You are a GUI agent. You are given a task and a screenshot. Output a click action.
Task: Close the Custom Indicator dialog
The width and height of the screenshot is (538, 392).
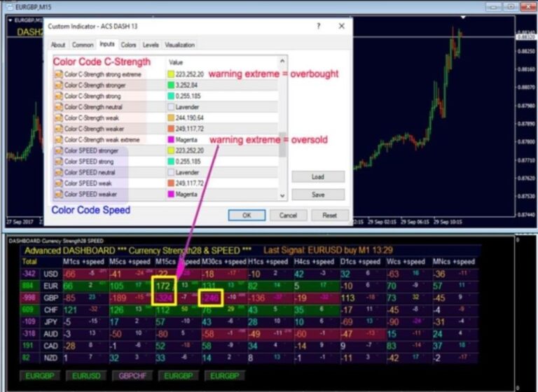click(341, 26)
